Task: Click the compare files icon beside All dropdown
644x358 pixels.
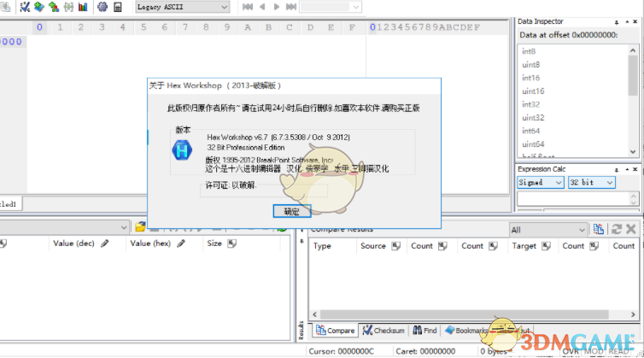Action: (x=599, y=229)
